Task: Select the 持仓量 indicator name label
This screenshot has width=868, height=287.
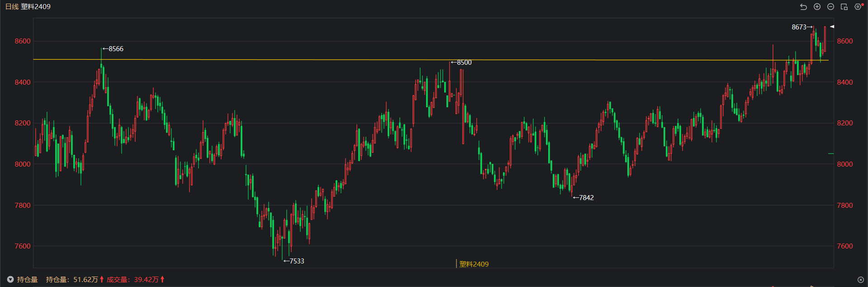Action: coord(28,280)
